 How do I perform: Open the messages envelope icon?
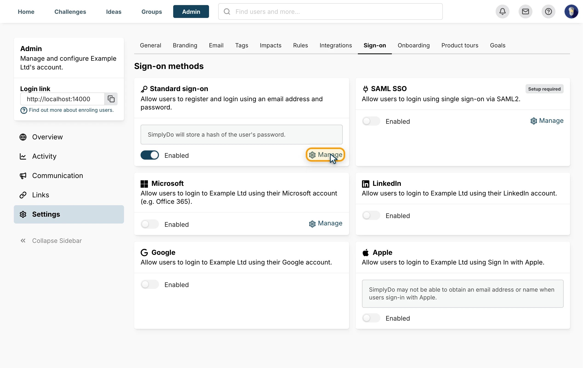point(525,11)
